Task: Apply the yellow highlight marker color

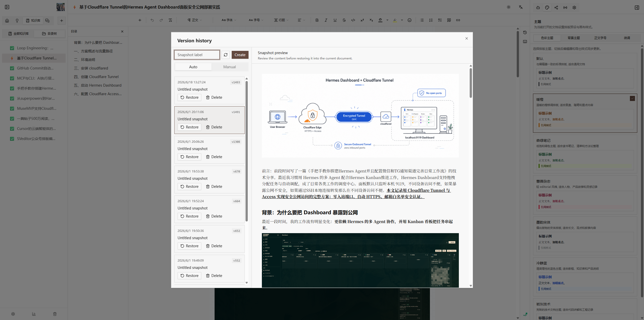Action: (395, 20)
